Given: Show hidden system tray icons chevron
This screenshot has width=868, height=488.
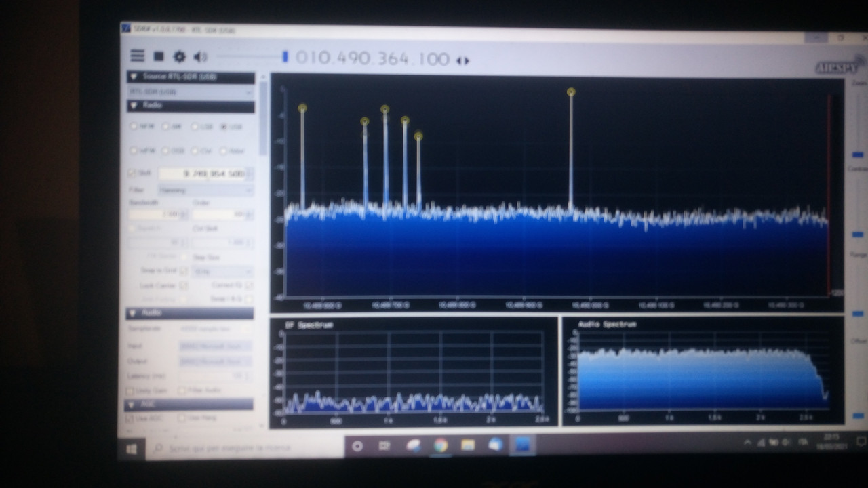Looking at the screenshot, I should pyautogui.click(x=747, y=443).
